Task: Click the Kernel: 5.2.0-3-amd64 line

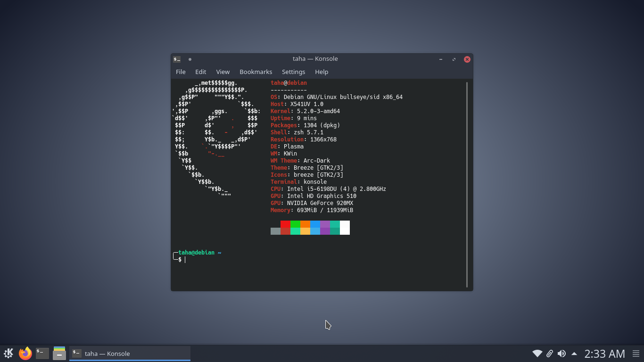Action: click(x=305, y=111)
